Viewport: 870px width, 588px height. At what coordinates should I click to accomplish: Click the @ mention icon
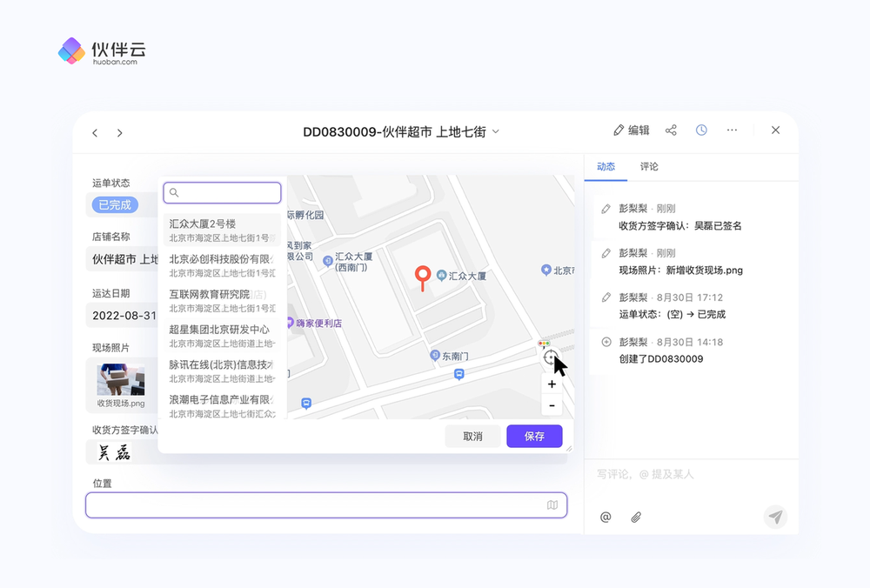tap(606, 517)
